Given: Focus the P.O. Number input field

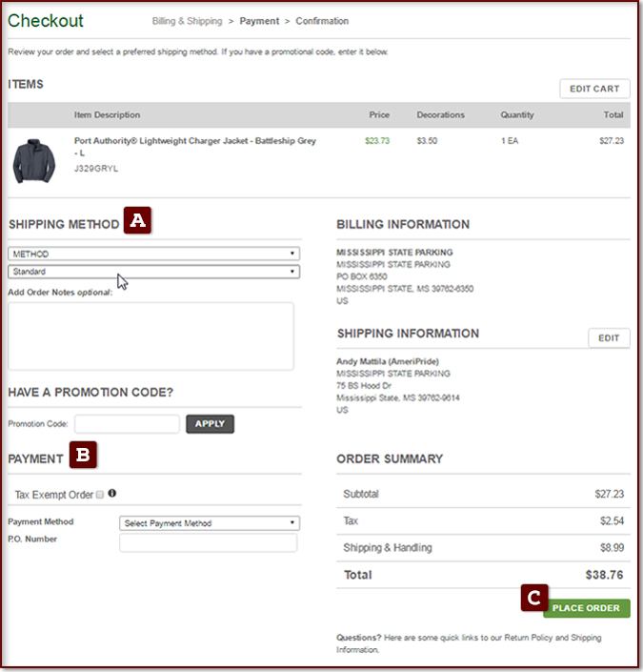Looking at the screenshot, I should (x=208, y=543).
